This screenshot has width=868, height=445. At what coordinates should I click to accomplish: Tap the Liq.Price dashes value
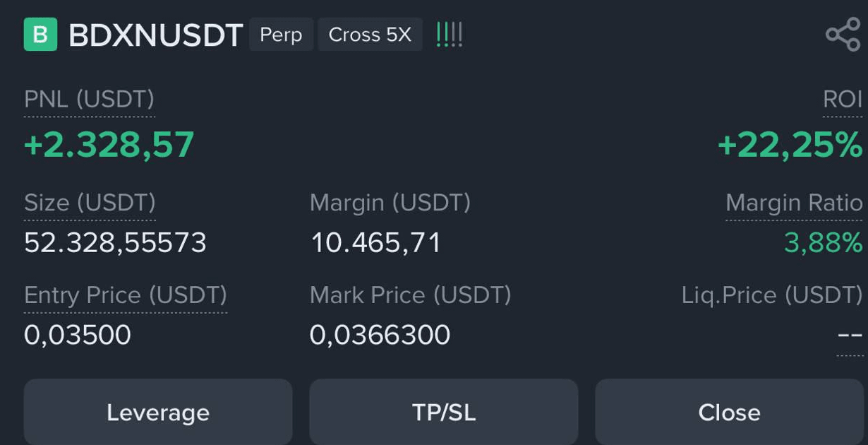(x=850, y=335)
